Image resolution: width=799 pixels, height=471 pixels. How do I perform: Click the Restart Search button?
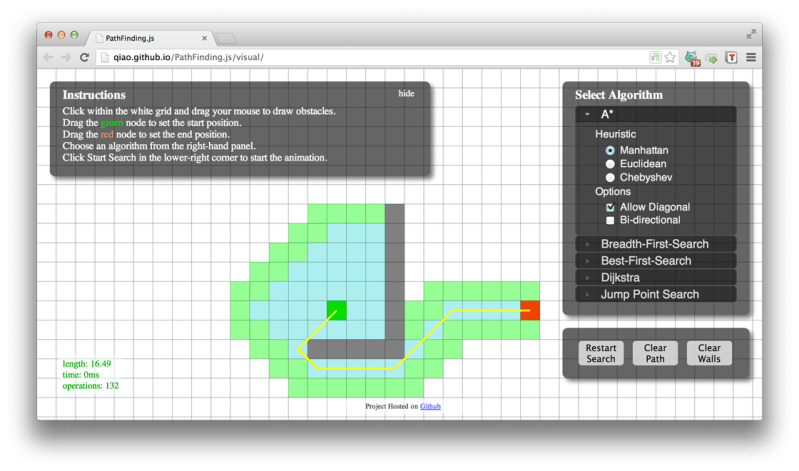tap(601, 353)
